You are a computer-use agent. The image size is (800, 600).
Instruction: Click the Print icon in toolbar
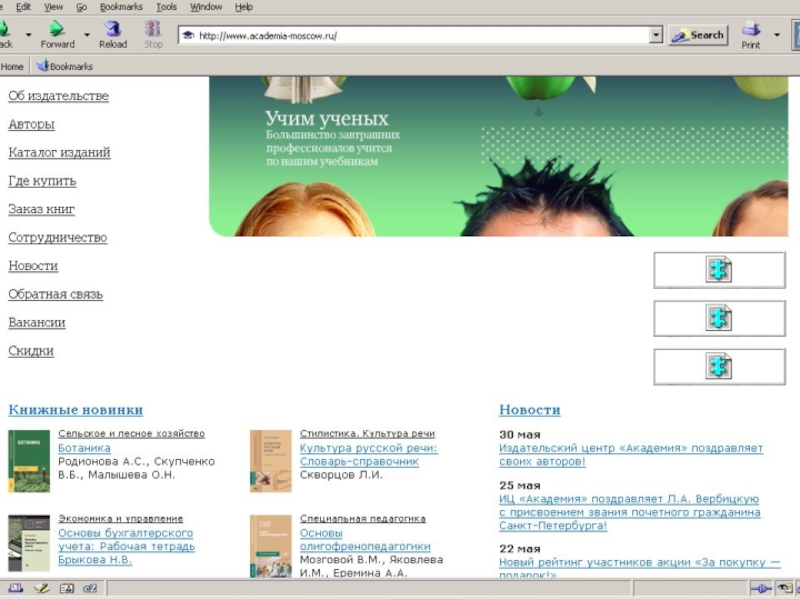pos(751,29)
